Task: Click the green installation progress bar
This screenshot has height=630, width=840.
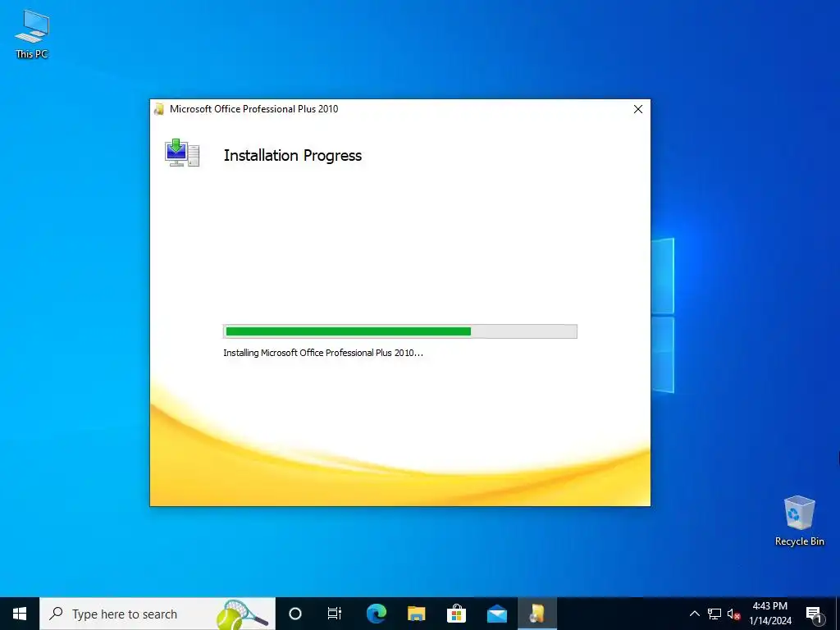Action: [x=400, y=331]
